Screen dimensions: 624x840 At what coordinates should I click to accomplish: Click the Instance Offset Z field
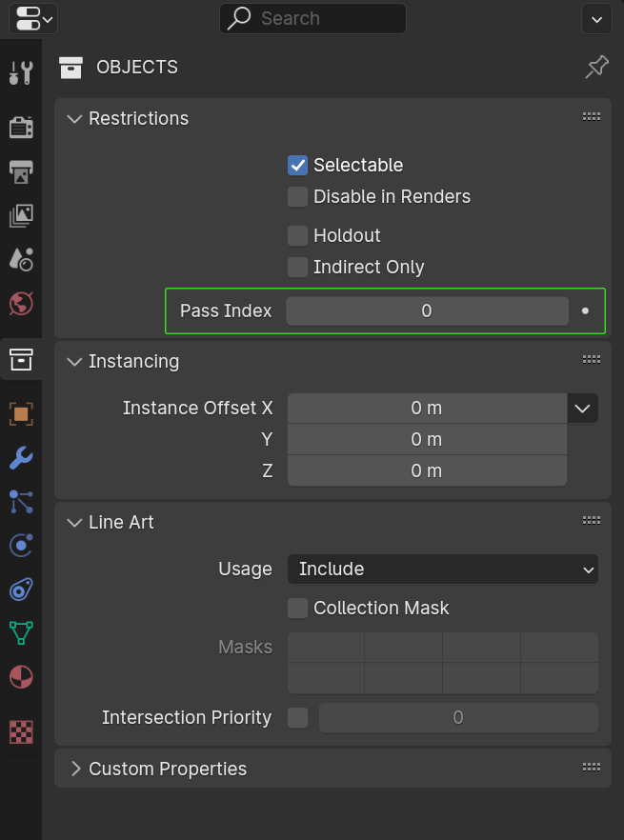point(427,470)
